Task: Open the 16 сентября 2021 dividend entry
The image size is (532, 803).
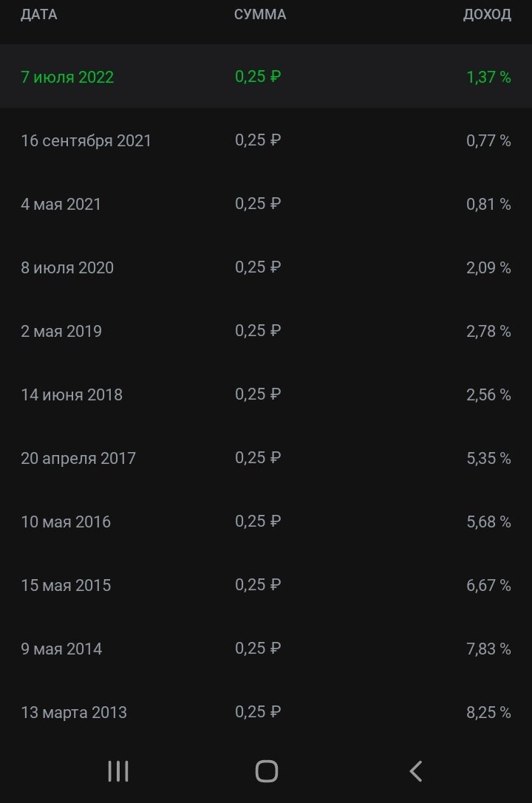Action: 266,140
